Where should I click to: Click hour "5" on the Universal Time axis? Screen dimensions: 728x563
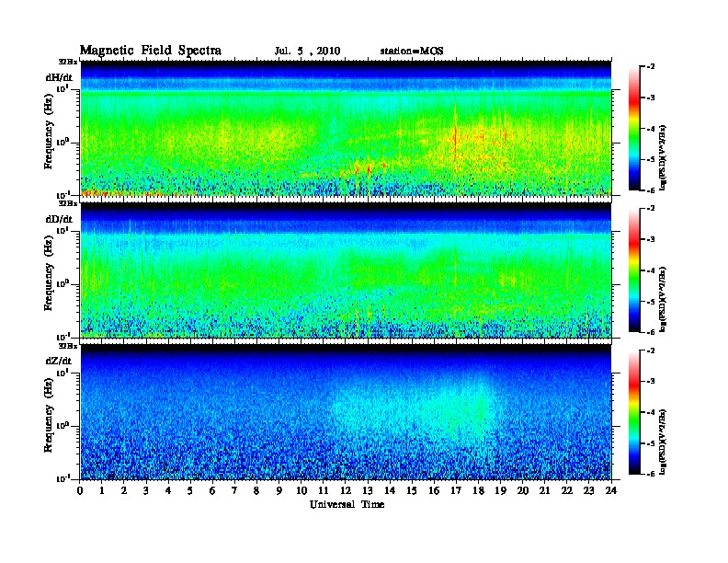(x=190, y=490)
